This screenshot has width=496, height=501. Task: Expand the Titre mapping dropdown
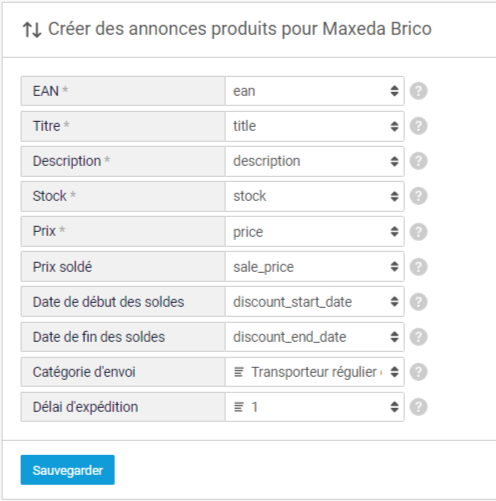pos(315,126)
